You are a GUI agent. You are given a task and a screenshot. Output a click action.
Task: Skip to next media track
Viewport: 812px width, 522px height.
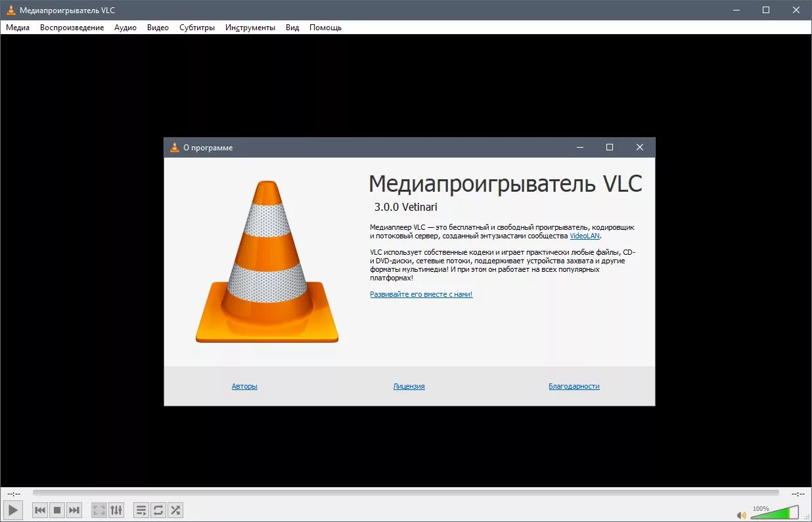point(74,510)
